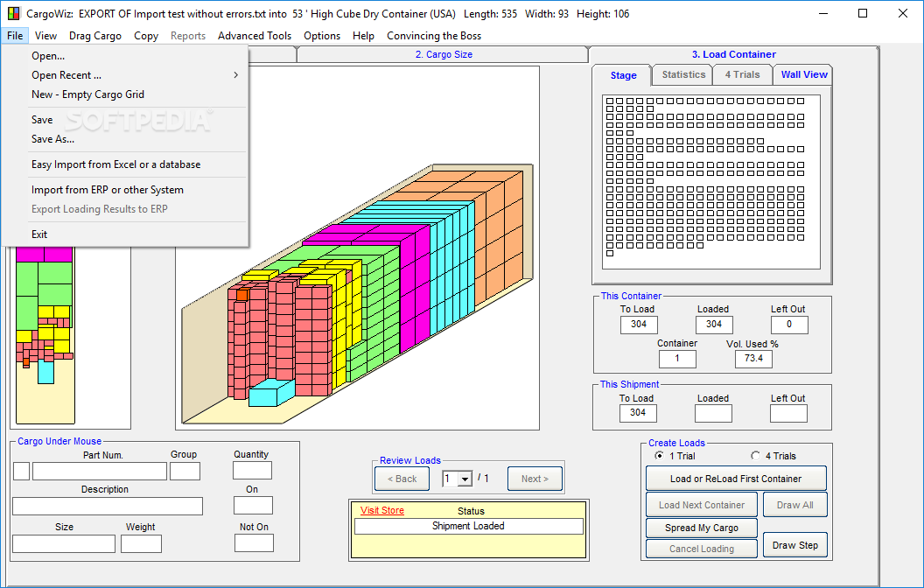Screen dimensions: 924x588
Task: Open the Drag Cargo menu
Action: pyautogui.click(x=94, y=35)
